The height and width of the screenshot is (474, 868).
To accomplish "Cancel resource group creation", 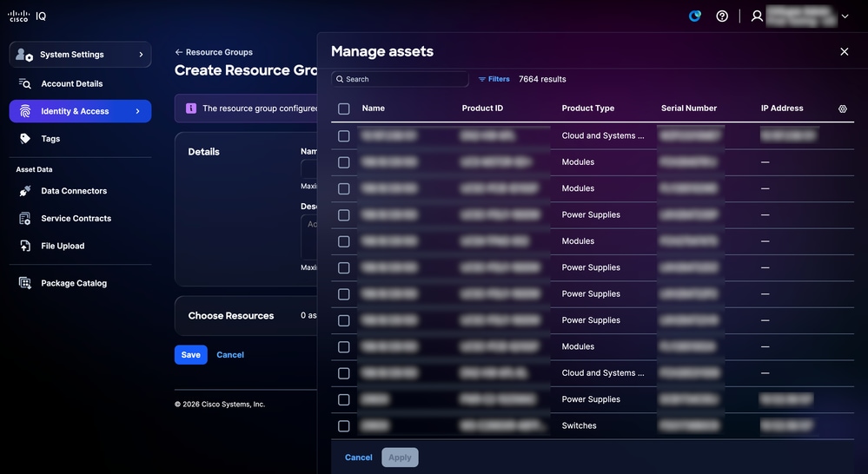I will click(230, 355).
